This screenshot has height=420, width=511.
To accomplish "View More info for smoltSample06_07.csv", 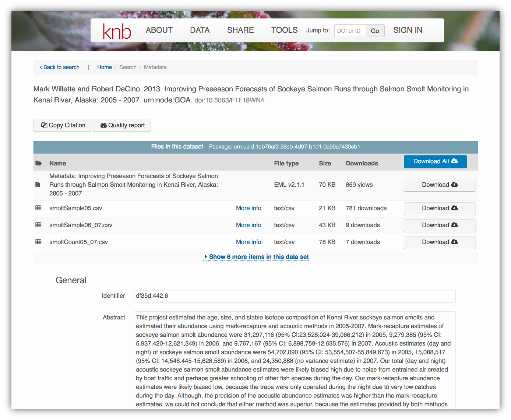I will (249, 225).
